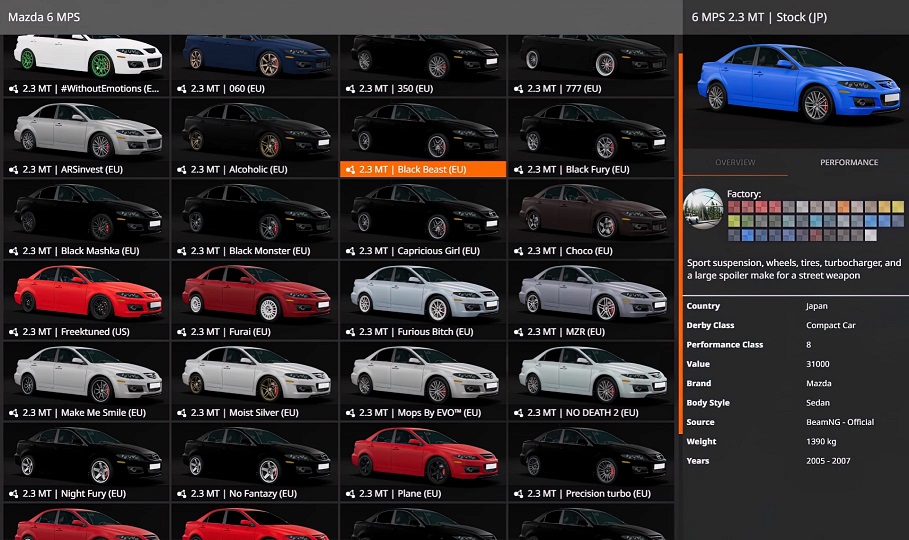The image size is (909, 540).
Task: Click the blue Mazda 6 MPS preview image
Action: 795,90
